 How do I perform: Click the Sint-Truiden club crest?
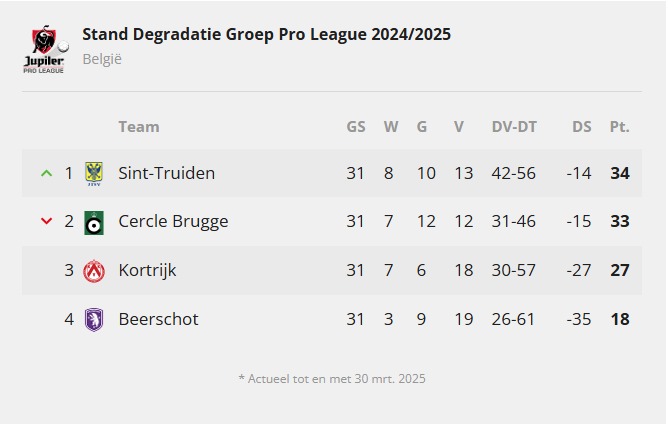[94, 173]
